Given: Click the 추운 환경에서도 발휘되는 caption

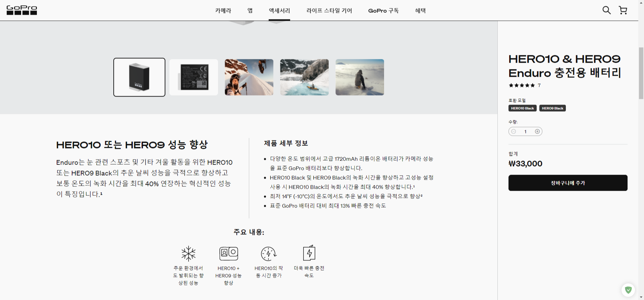Looking at the screenshot, I should pos(188,276).
